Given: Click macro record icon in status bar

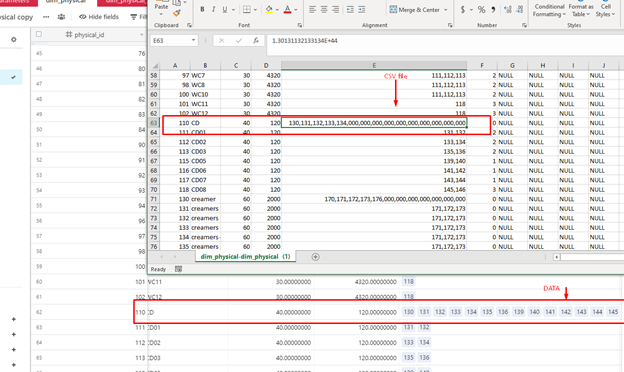Looking at the screenshot, I should tap(178, 269).
